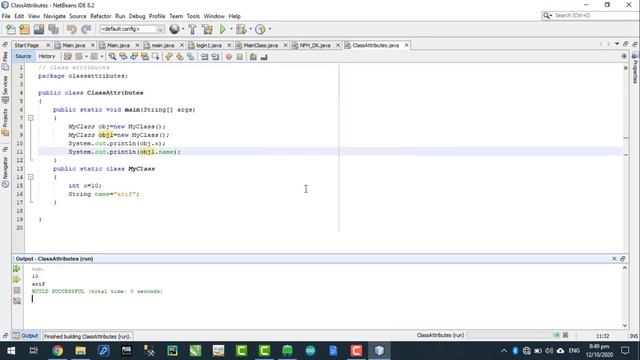Click Next Bookmark icon
The width and height of the screenshot is (640, 360).
coord(180,57)
